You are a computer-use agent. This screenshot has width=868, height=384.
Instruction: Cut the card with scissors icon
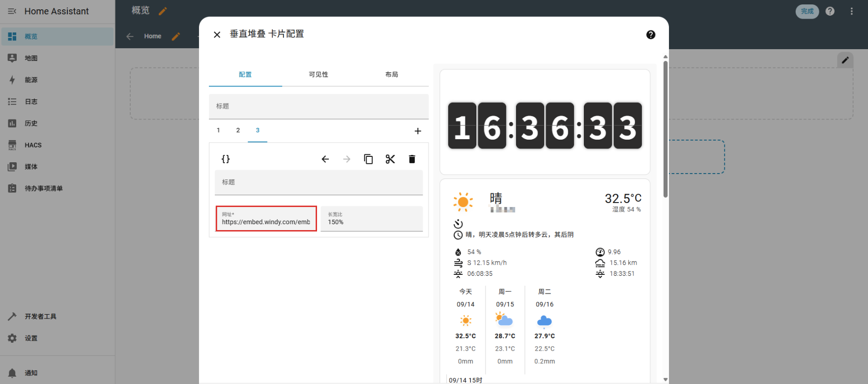click(390, 159)
